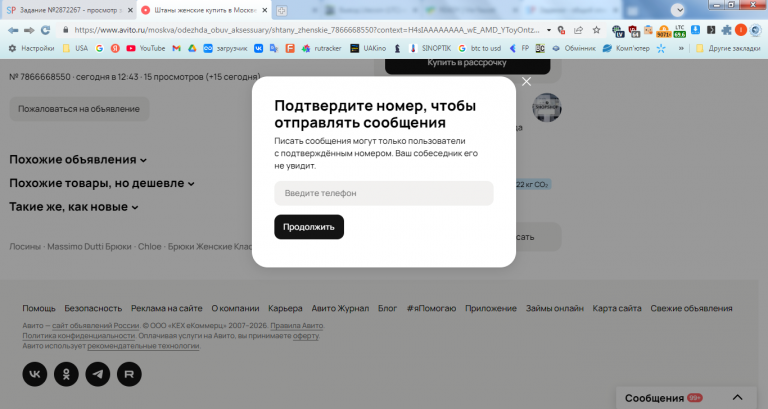Open the Авито Журнал footer link

[340, 308]
